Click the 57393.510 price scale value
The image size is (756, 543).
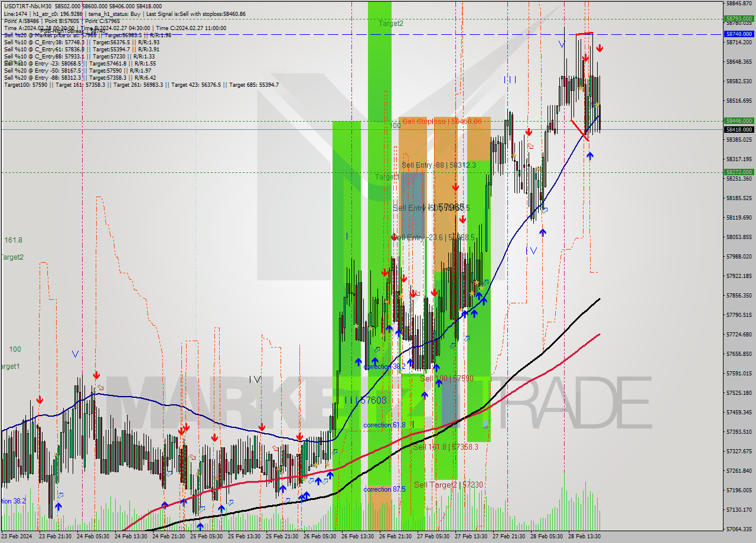(x=739, y=431)
